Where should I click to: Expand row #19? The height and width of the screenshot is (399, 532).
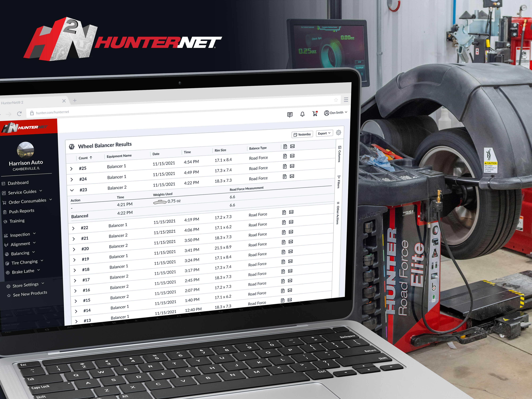coord(74,260)
